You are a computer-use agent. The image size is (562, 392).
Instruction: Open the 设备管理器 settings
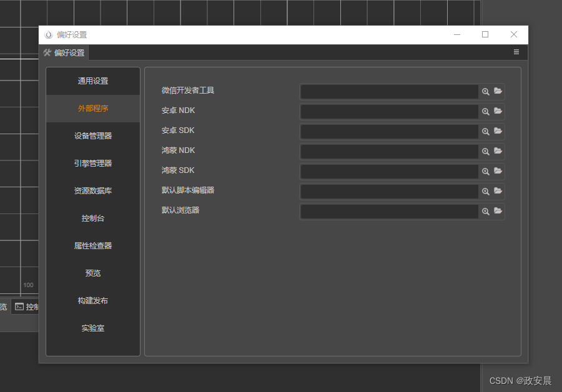93,136
